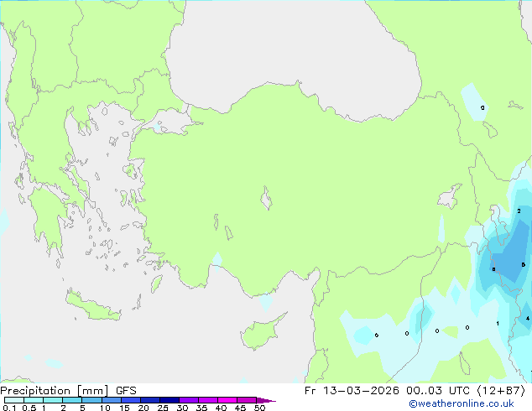This screenshot has width=532, height=411.
Task: Click the 'Fr 13-03-2026' date text
Action: coord(352,391)
